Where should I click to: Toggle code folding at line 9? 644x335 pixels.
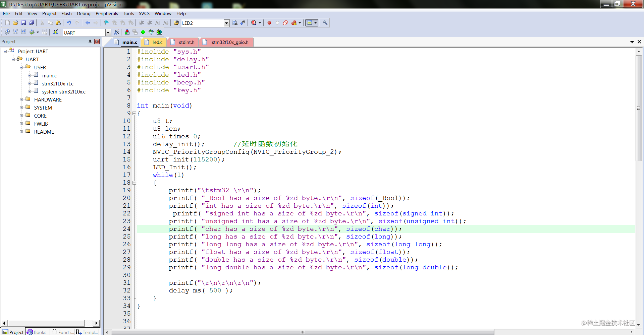coord(134,113)
